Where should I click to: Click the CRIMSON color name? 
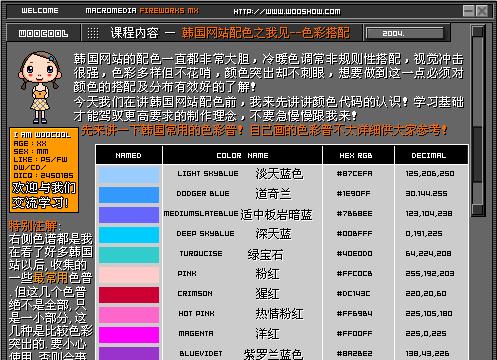[x=195, y=293]
